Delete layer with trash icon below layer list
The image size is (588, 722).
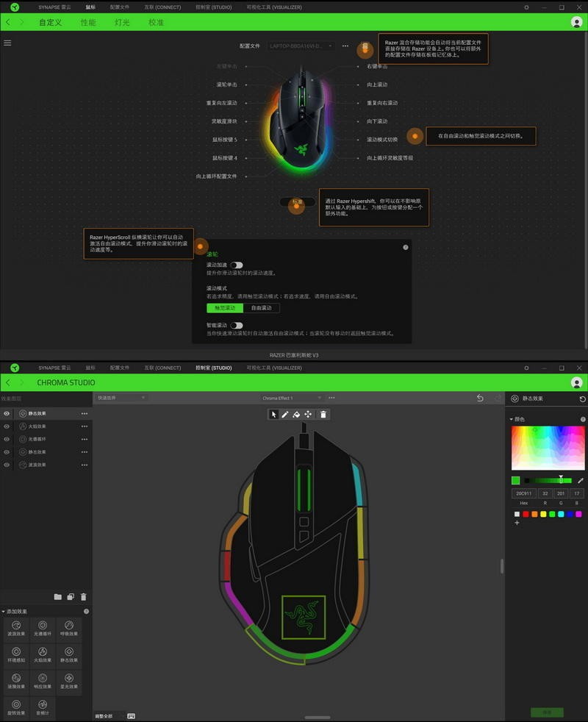click(83, 597)
